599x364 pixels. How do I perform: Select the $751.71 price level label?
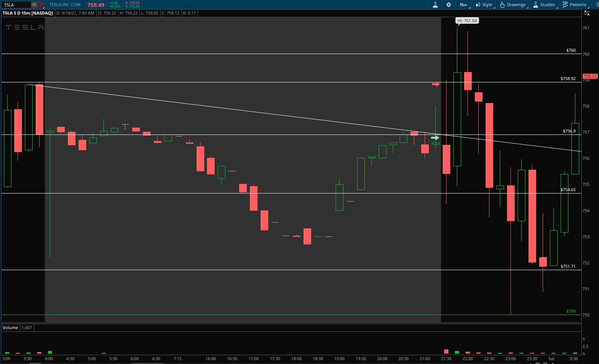pyautogui.click(x=568, y=266)
